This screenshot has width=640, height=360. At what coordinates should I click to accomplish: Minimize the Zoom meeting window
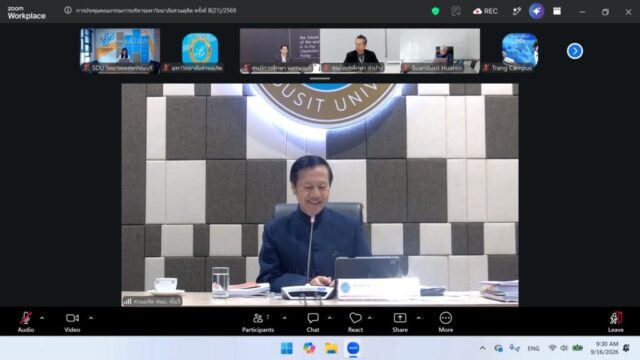(582, 12)
